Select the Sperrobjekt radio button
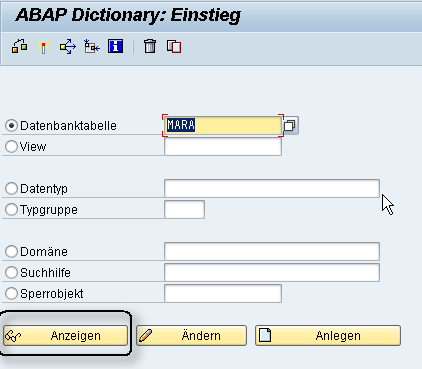422x369 pixels. (x=11, y=293)
